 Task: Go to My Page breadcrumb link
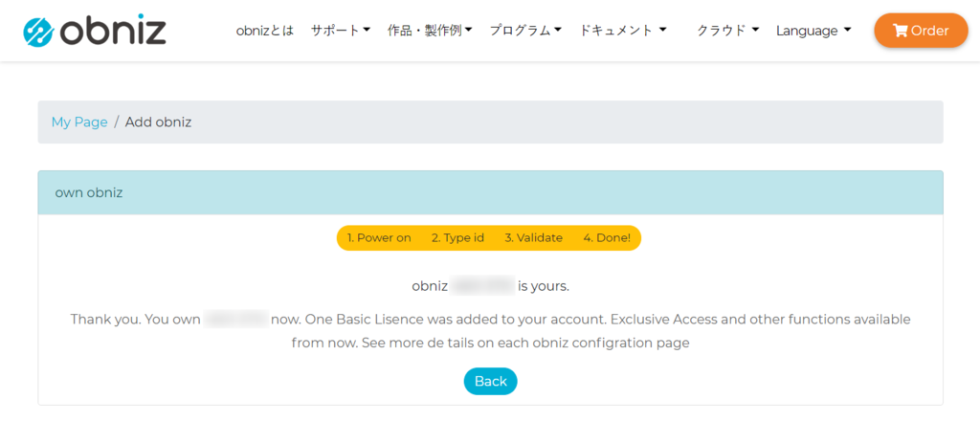coord(79,122)
